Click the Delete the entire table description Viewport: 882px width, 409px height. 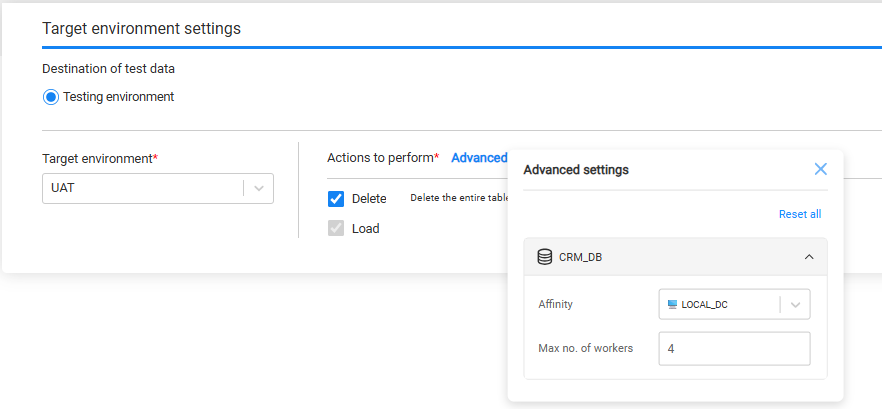[459, 198]
